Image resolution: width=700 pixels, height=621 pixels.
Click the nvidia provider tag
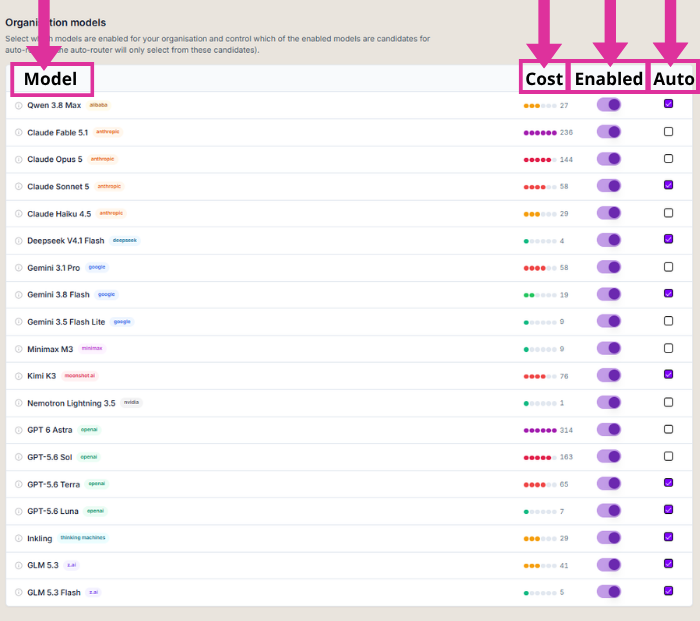click(131, 402)
